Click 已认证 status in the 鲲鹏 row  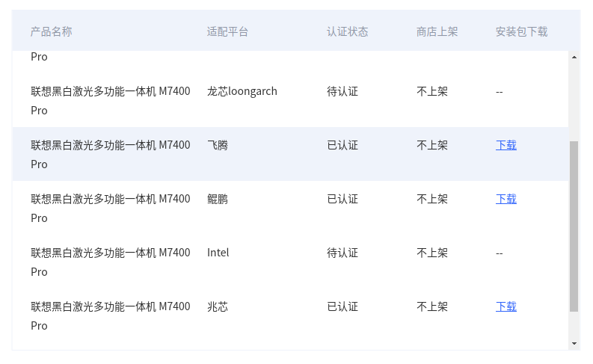pyautogui.click(x=342, y=199)
